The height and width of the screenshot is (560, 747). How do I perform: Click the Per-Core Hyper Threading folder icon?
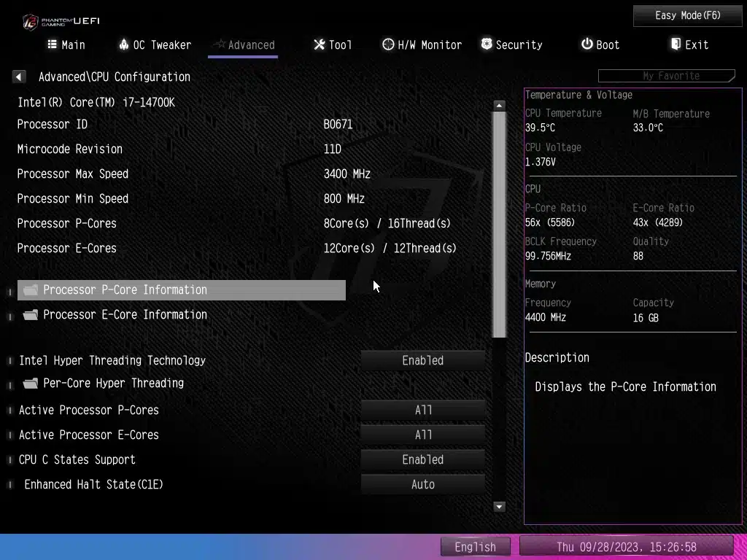click(31, 384)
